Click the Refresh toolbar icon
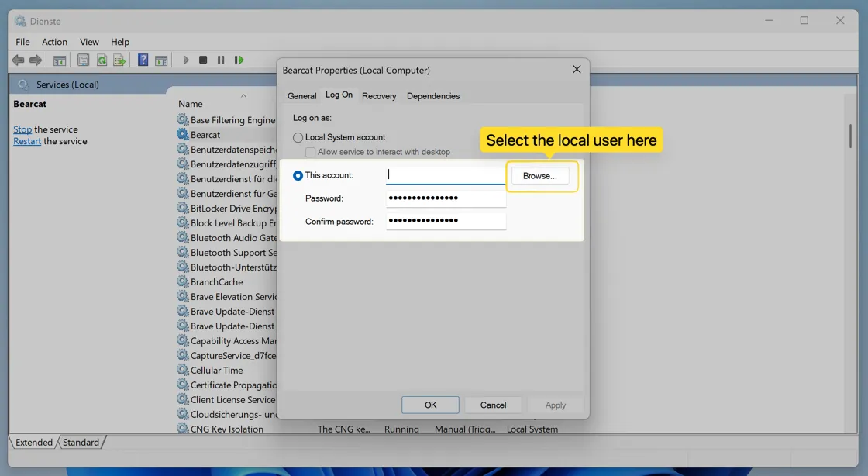868x476 pixels. pyautogui.click(x=102, y=60)
